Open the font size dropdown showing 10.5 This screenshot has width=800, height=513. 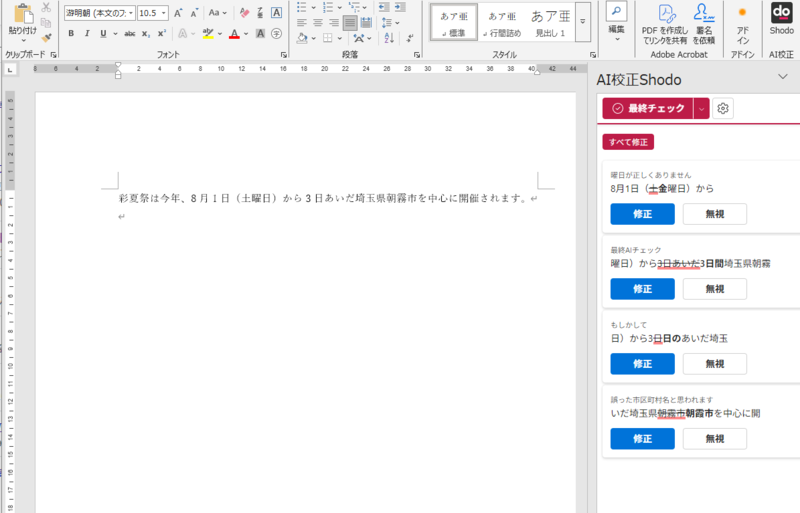coord(163,13)
